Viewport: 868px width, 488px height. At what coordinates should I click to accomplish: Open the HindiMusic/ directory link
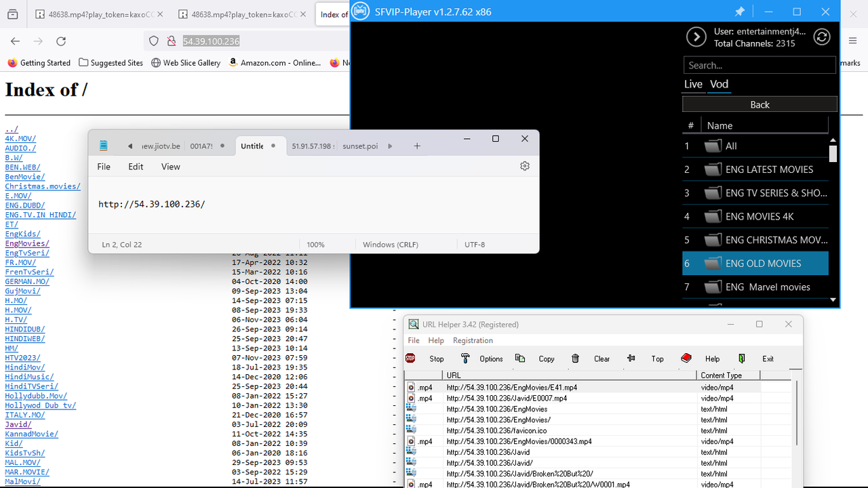(29, 376)
